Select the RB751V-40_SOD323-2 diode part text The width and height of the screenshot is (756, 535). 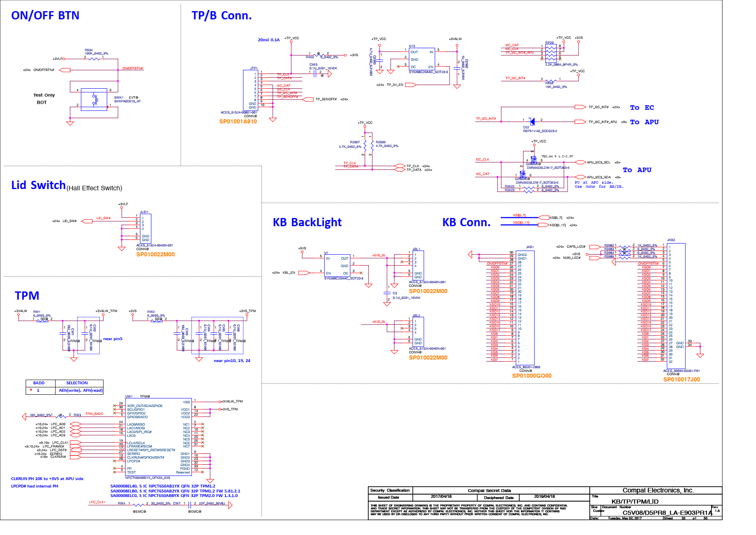(540, 131)
